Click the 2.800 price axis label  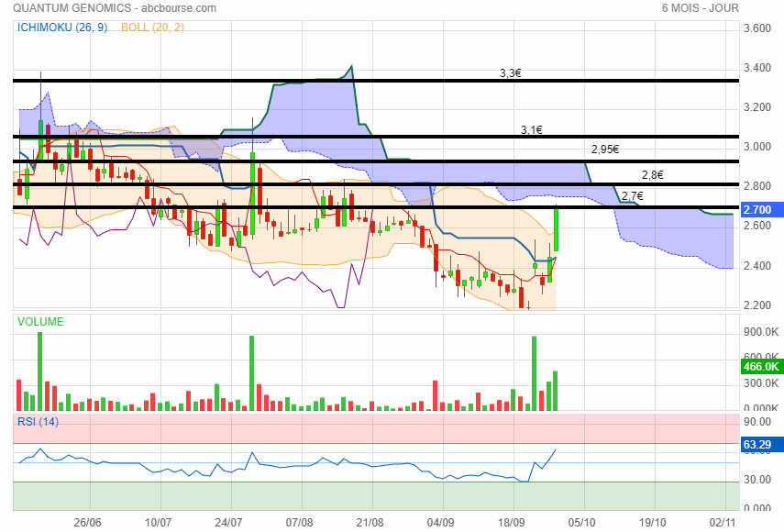click(x=757, y=186)
